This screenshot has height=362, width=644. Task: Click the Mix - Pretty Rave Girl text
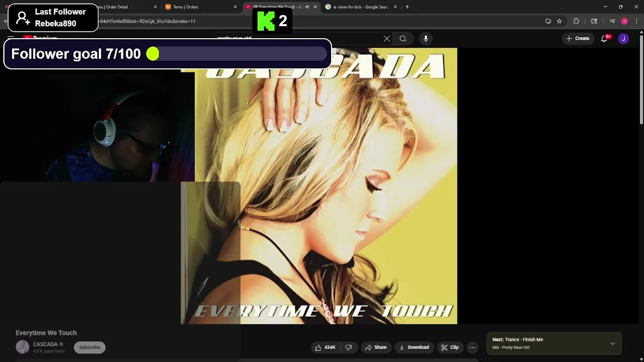pyautogui.click(x=511, y=347)
